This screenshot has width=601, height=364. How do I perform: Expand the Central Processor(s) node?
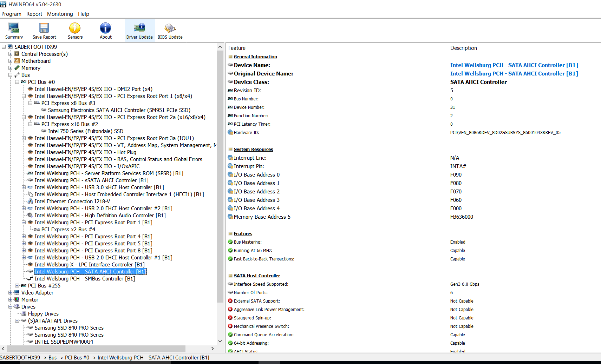[10, 54]
